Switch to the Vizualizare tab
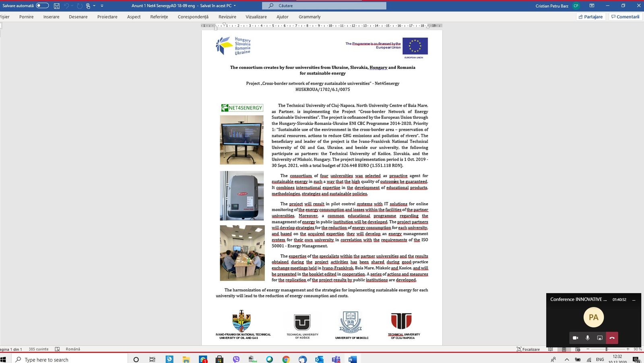 256,17
